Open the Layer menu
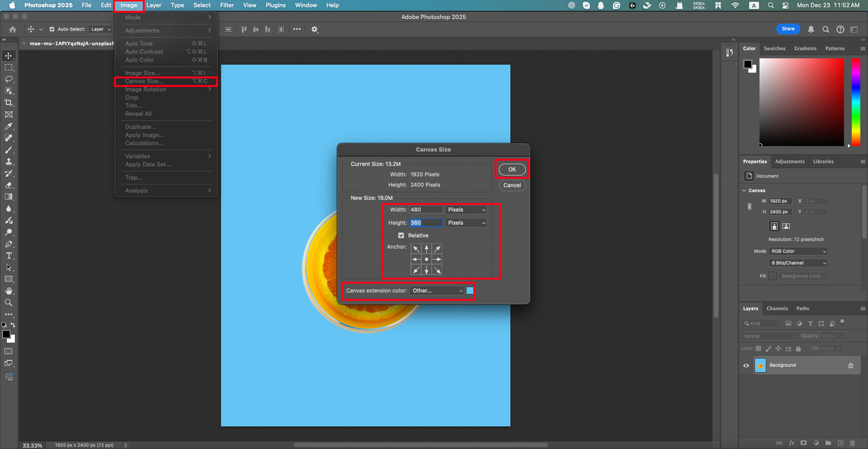This screenshot has width=868, height=449. 154,5
